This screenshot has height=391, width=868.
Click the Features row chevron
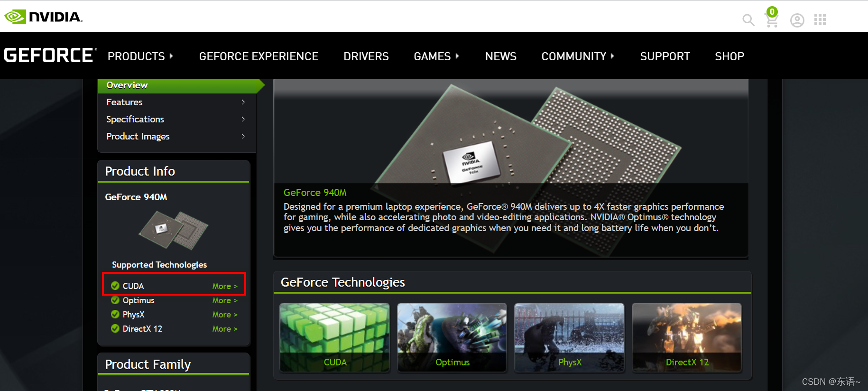tap(243, 102)
